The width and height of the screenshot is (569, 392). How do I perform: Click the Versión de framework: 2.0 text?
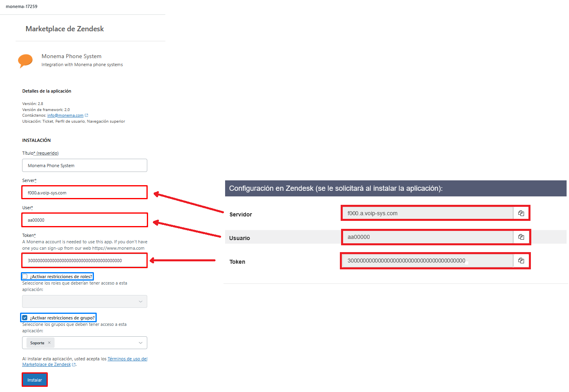(x=46, y=109)
